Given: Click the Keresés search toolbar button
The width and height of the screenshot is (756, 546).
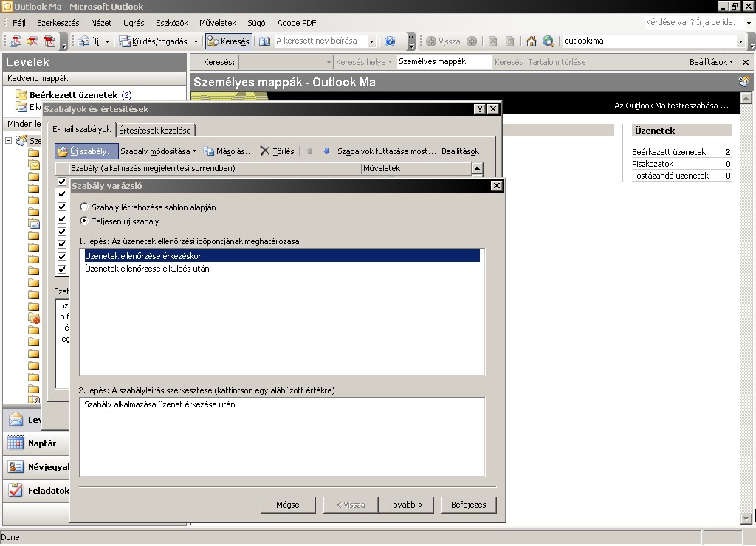Looking at the screenshot, I should coord(229,41).
